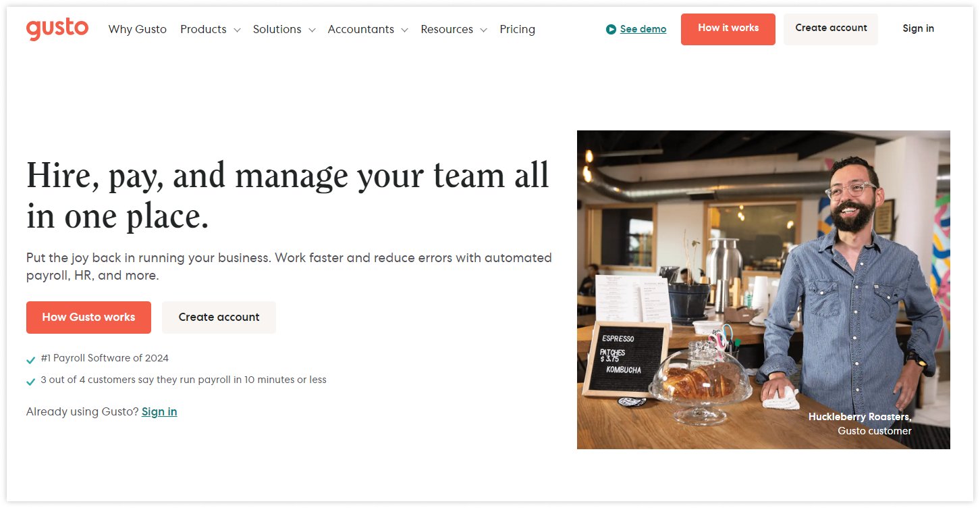Expand the Products dropdown chevron
This screenshot has width=980, height=508.
pos(237,30)
